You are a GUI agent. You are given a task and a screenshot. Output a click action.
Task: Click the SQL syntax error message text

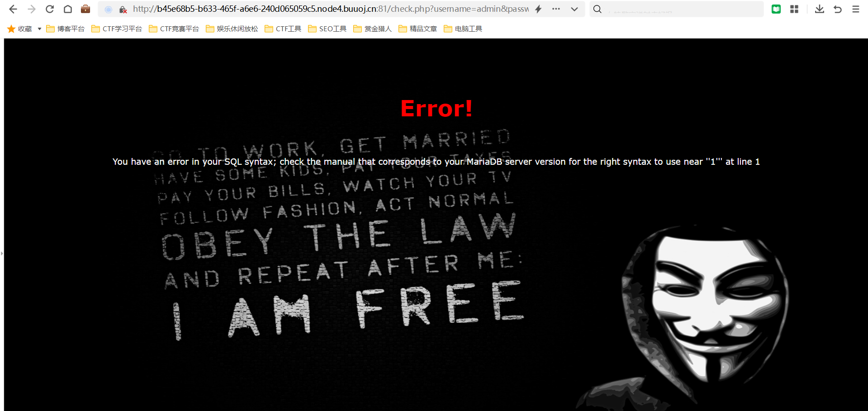(x=436, y=162)
